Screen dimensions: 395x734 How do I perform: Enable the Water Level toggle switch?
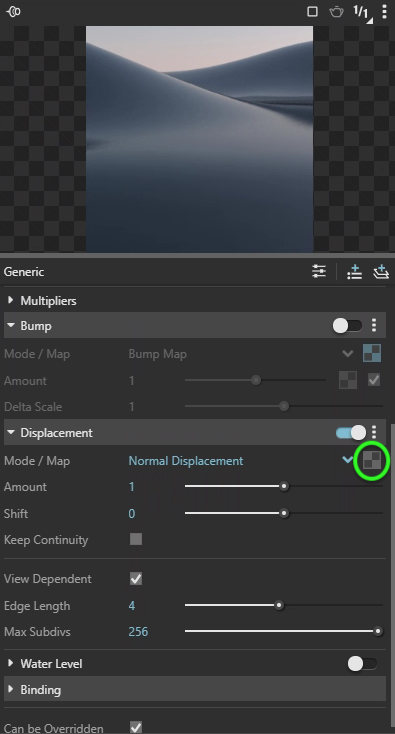click(x=362, y=663)
